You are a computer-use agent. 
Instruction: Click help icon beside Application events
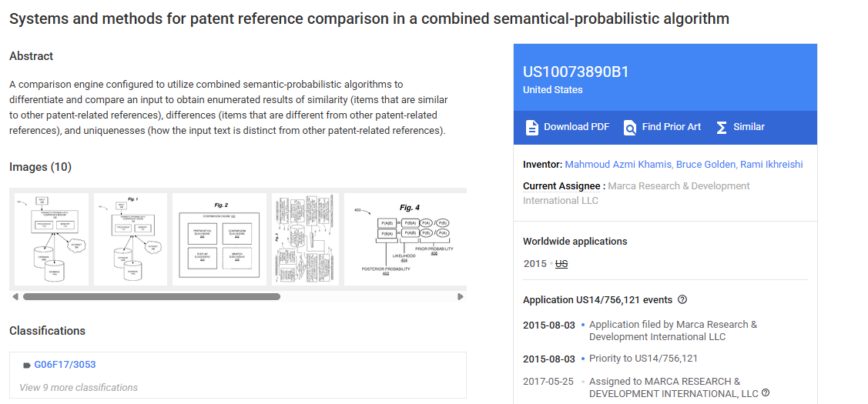(x=682, y=299)
